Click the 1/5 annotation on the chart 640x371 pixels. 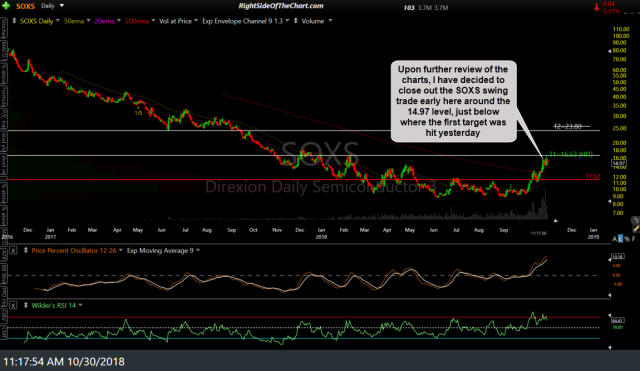pos(138,113)
